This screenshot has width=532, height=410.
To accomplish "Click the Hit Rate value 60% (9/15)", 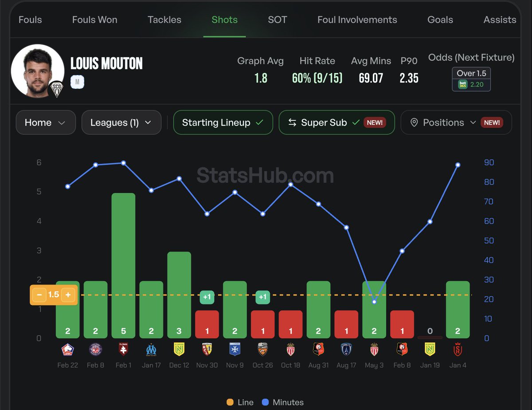I will [317, 78].
